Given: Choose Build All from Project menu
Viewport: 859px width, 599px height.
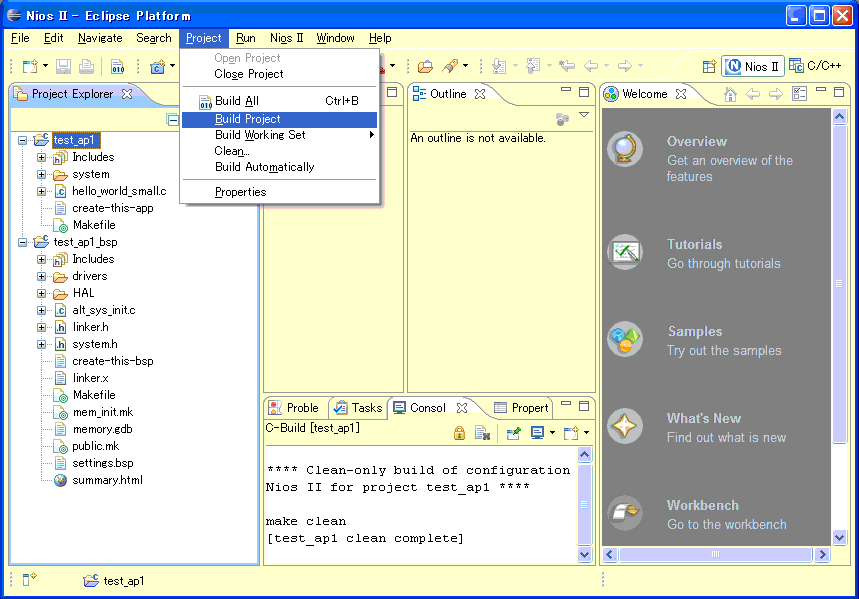Looking at the screenshot, I should coord(279,101).
